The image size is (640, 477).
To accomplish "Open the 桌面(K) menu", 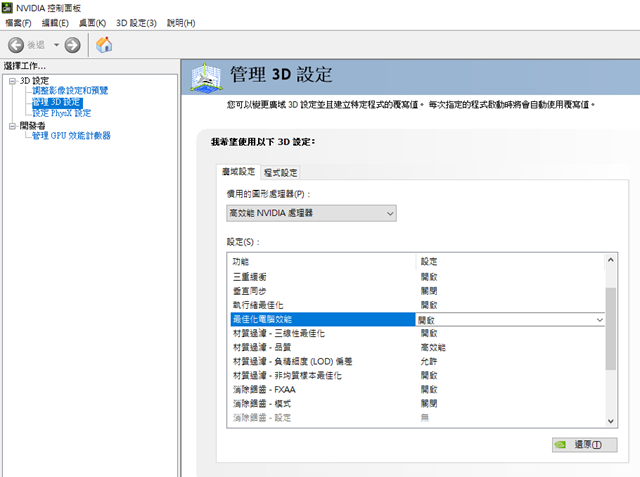I will click(92, 23).
